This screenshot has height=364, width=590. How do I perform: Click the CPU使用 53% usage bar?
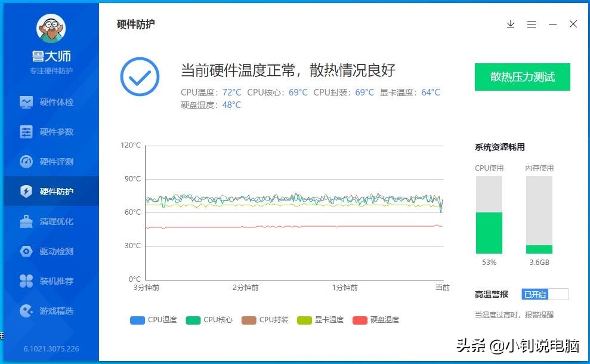489,215
